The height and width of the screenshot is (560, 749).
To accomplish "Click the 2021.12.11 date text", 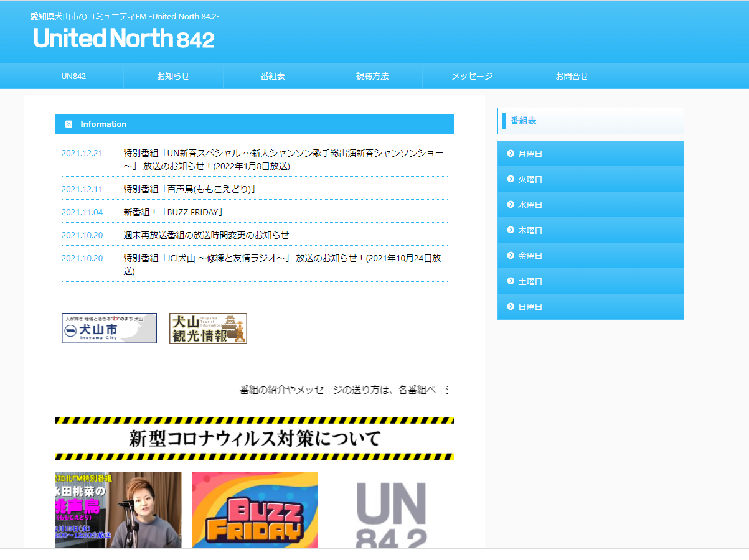I will [x=82, y=189].
